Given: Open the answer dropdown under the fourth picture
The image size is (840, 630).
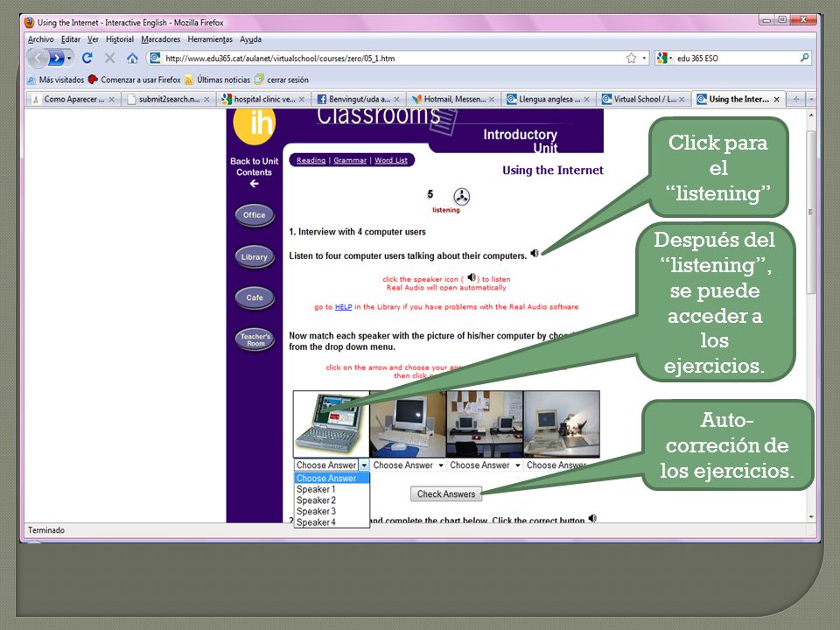Looking at the screenshot, I should point(562,465).
